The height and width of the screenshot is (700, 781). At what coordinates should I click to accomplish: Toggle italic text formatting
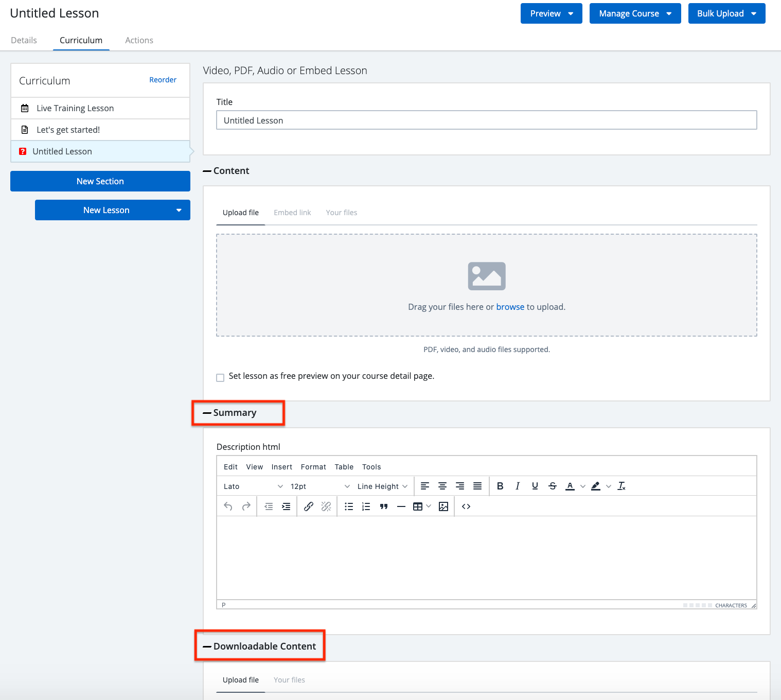(518, 486)
